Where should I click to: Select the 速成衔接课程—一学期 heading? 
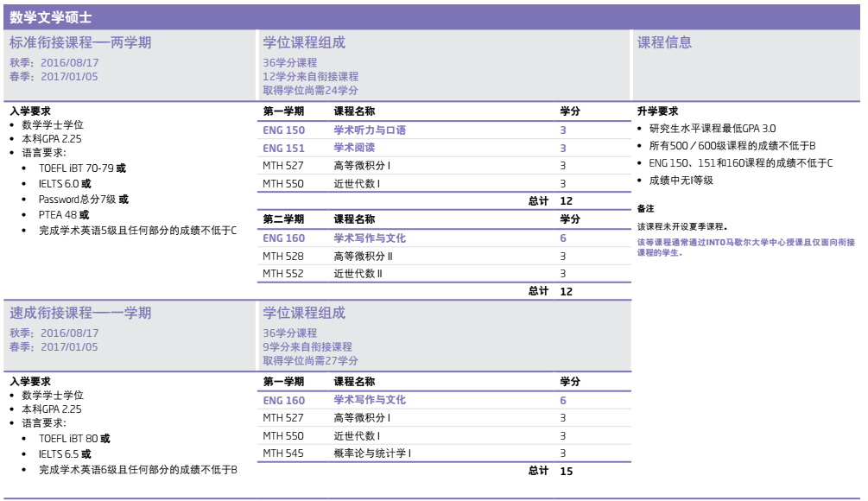(79, 313)
